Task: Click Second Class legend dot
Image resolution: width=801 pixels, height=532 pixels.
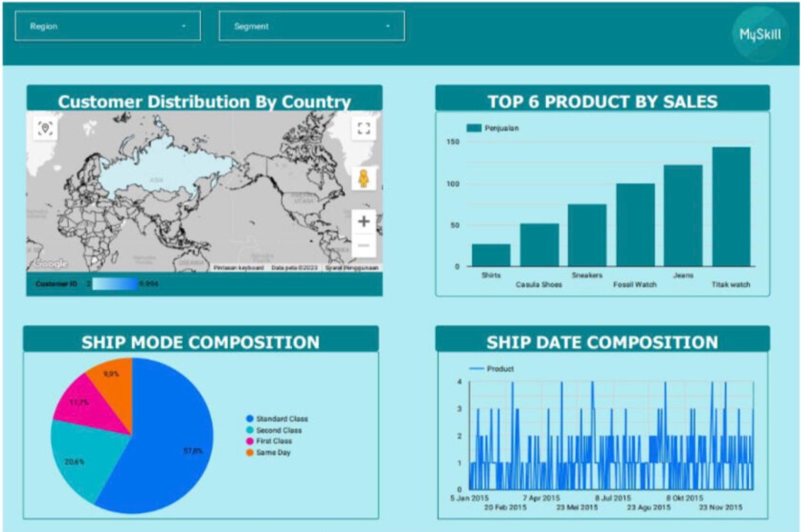Action: point(250,430)
